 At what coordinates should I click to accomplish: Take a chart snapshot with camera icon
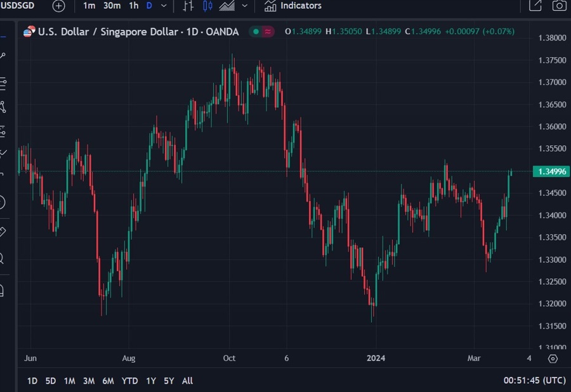tap(558, 6)
